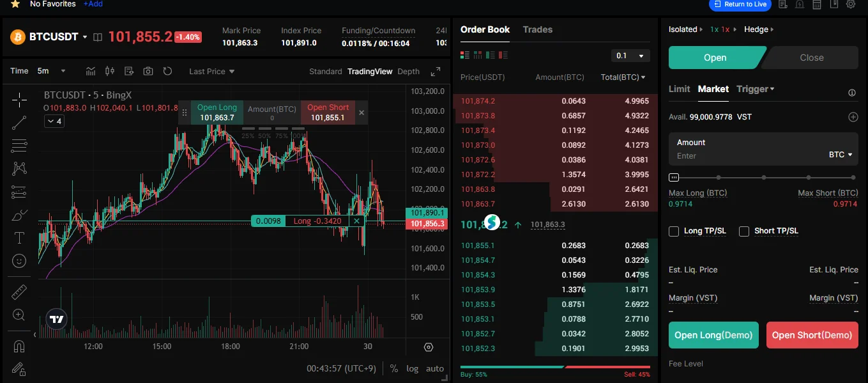
Task: Check the Long TP/SL checkbox
Action: tap(674, 231)
